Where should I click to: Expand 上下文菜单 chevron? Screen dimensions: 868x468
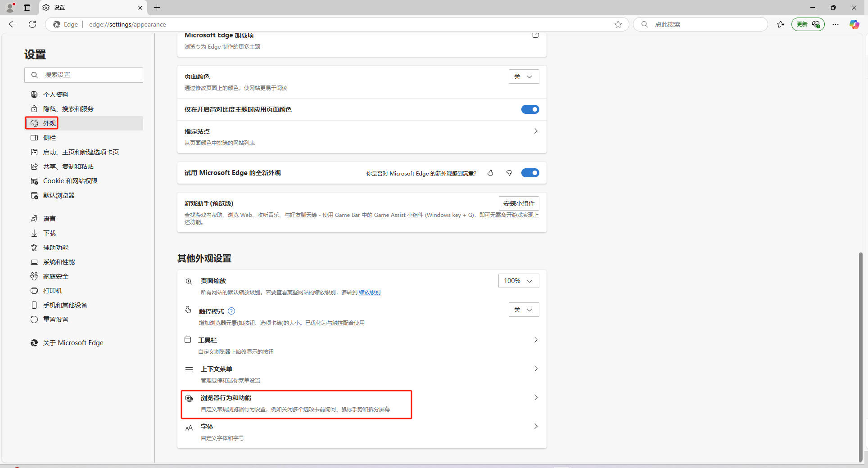click(536, 369)
